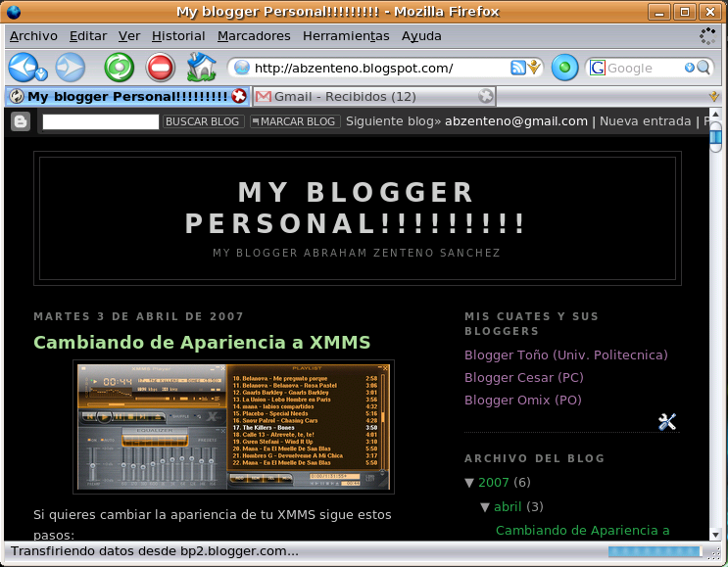This screenshot has width=728, height=567.
Task: Reload the page with the green refresh icon
Action: point(120,68)
